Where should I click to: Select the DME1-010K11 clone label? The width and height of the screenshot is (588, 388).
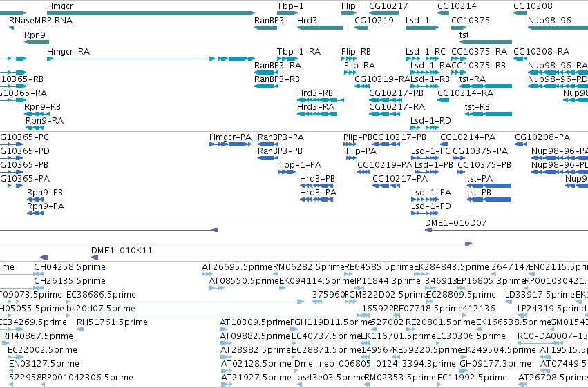coord(122,251)
